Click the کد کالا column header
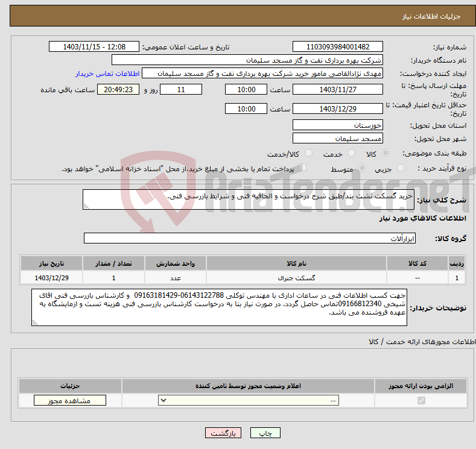476x449 pixels. pyautogui.click(x=417, y=263)
